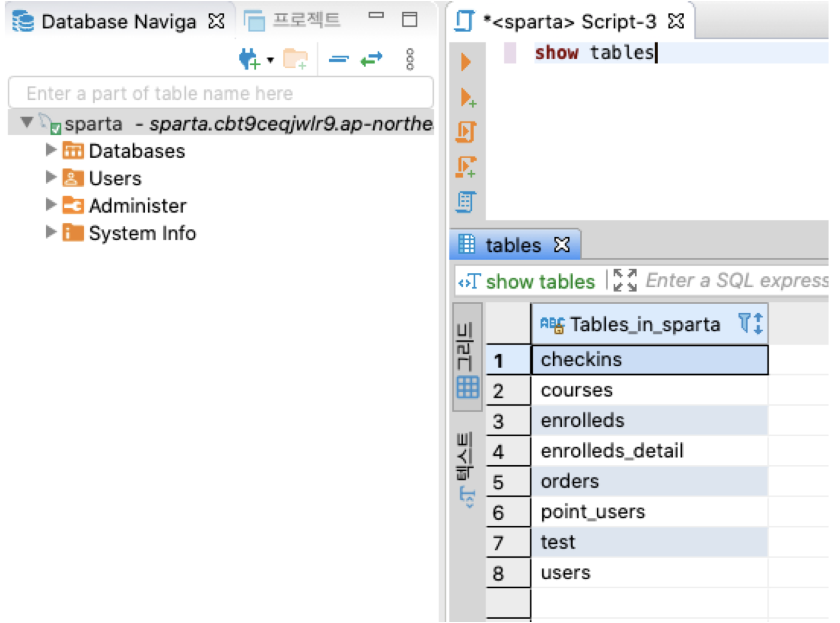The height and width of the screenshot is (623, 840).
Task: Open new connection type dropdown arrow
Action: pyautogui.click(x=271, y=60)
